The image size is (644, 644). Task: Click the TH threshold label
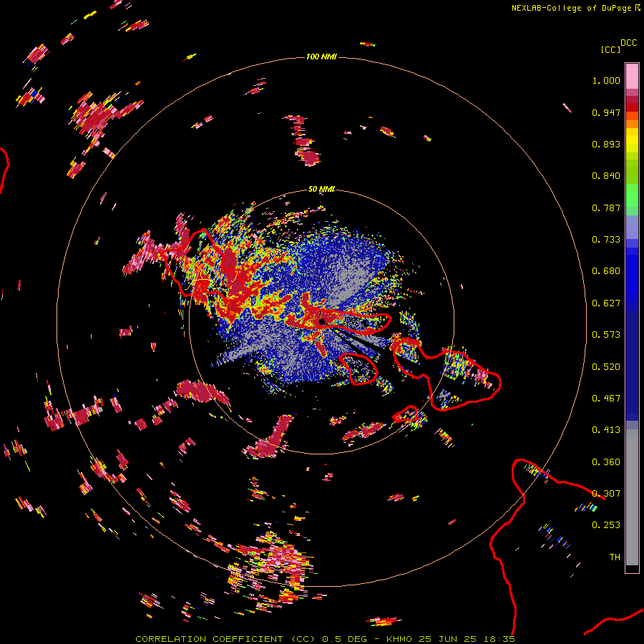click(615, 557)
